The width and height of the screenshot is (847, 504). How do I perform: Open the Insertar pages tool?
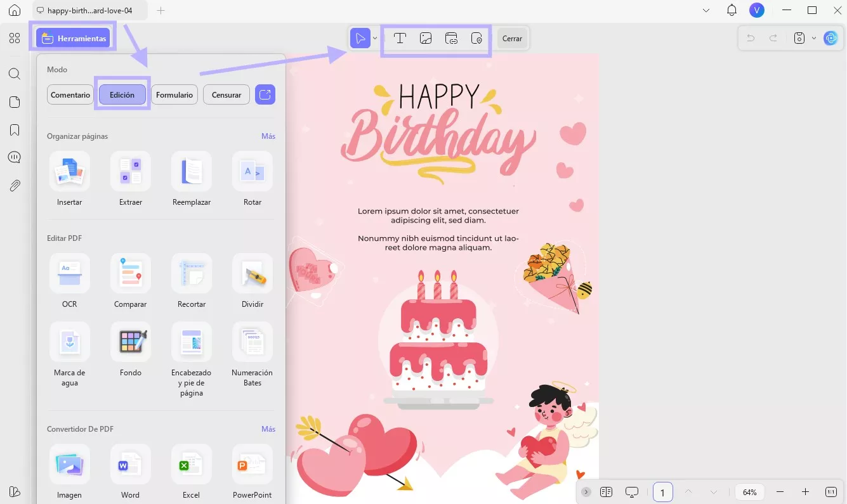click(x=70, y=179)
